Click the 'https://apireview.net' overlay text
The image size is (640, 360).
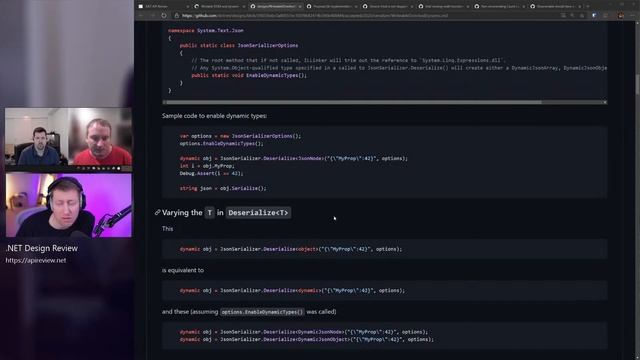coord(36,260)
